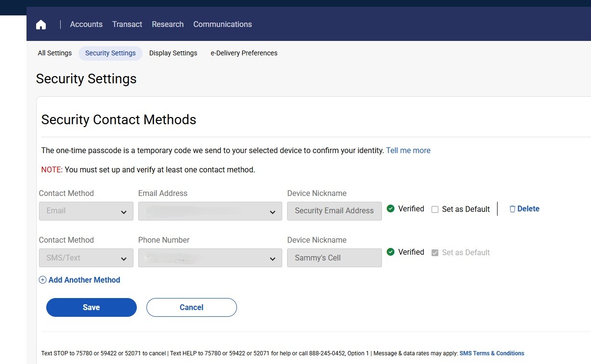Click the Verified checkmark next to Sammy's Cell

[x=390, y=252]
